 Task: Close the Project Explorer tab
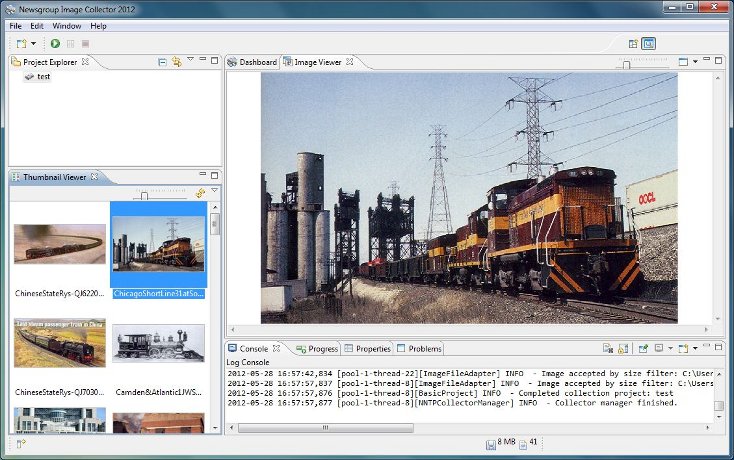85,61
